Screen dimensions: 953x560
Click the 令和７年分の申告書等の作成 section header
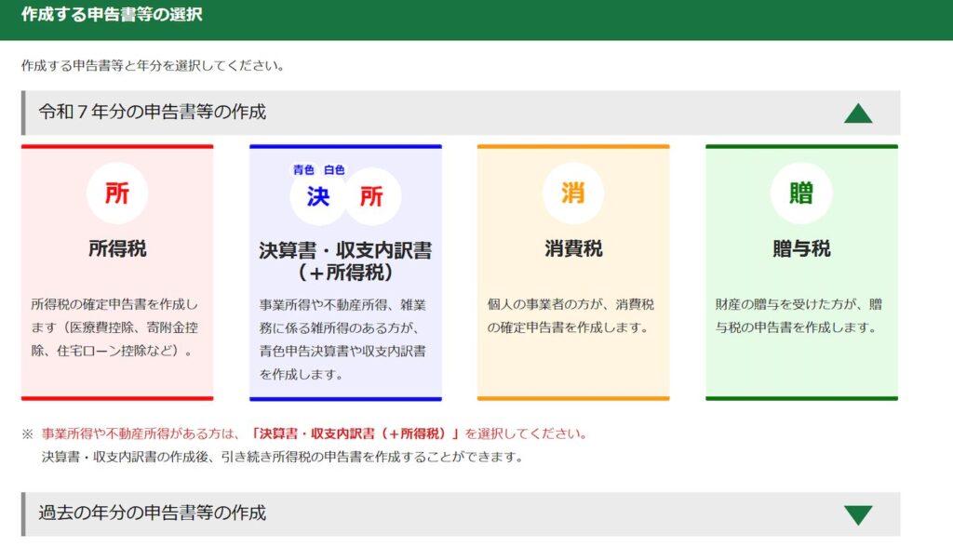153,113
